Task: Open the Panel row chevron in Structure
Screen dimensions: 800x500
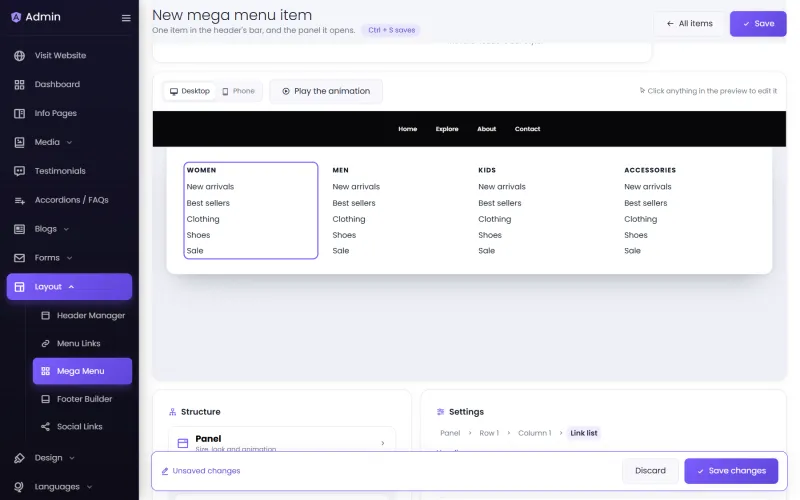Action: pyautogui.click(x=383, y=443)
